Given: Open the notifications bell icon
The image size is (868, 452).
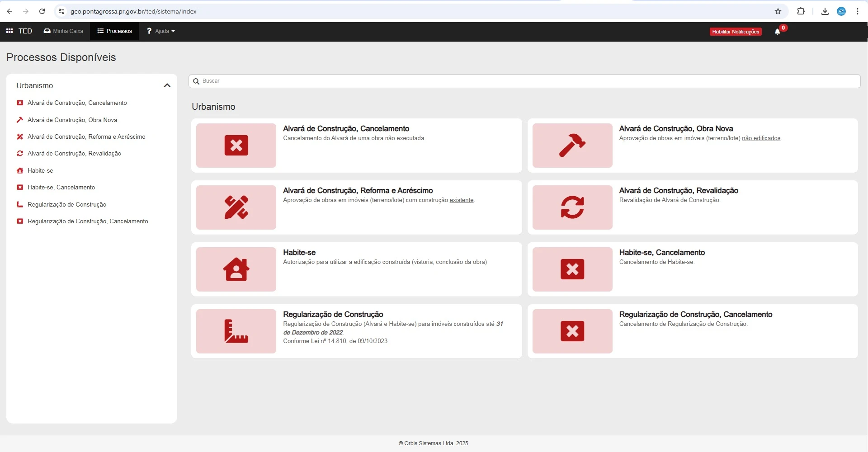Looking at the screenshot, I should pos(777,32).
